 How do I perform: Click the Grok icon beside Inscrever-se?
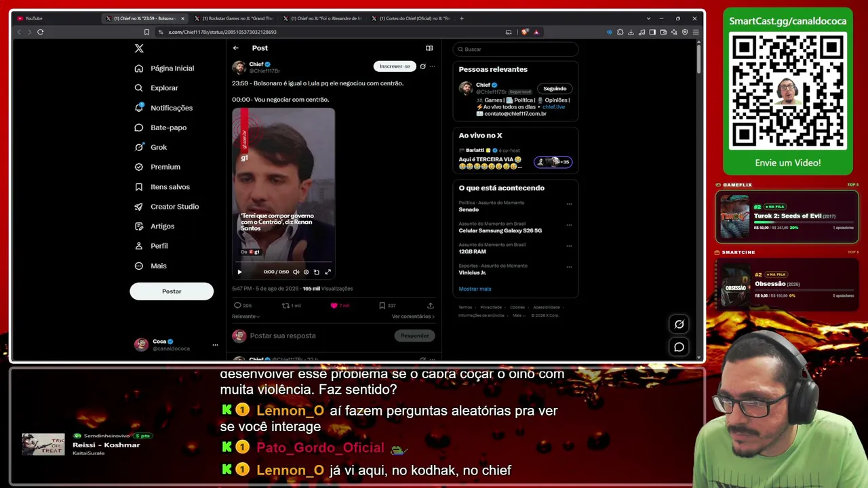pos(422,66)
